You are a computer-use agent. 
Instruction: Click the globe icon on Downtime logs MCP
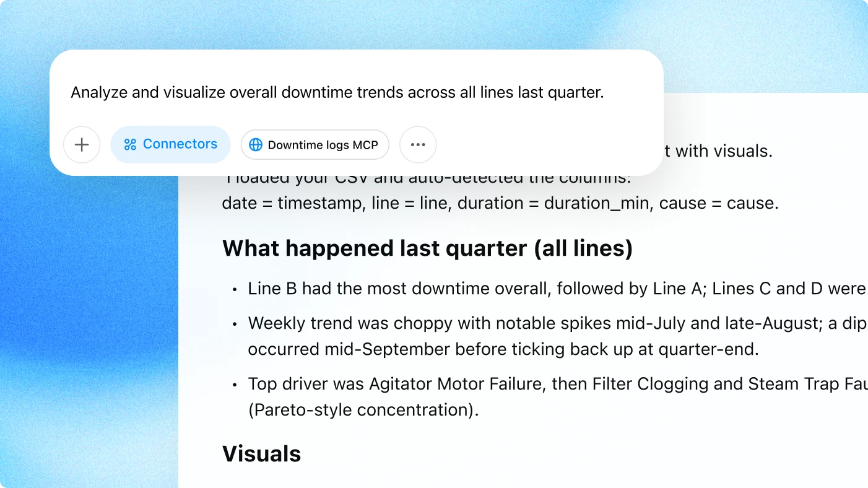pyautogui.click(x=256, y=145)
